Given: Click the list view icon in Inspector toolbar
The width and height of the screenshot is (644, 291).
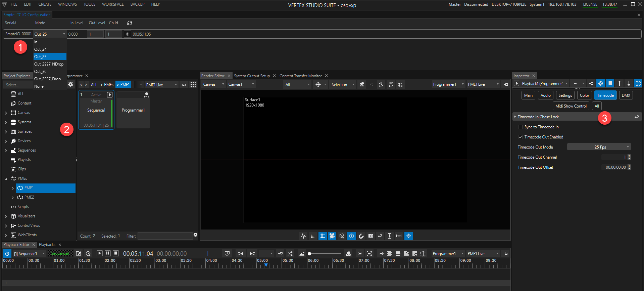Looking at the screenshot, I should [x=610, y=83].
